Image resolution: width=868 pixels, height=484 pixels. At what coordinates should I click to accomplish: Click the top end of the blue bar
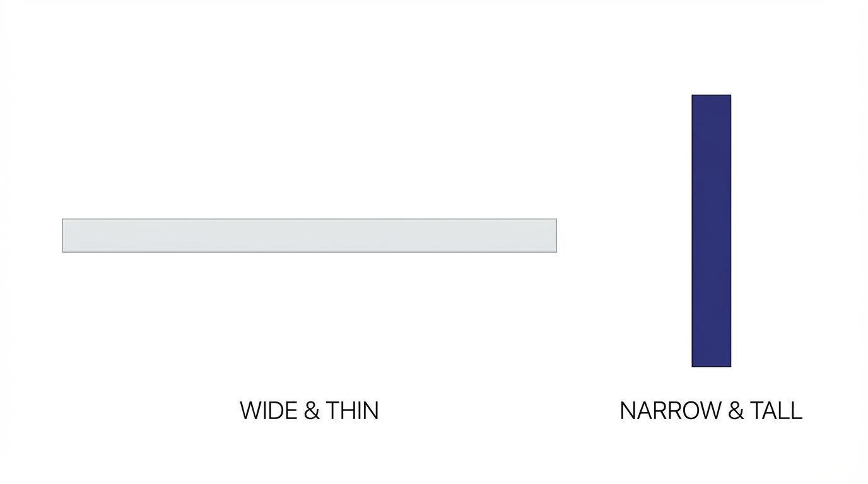tap(711, 98)
